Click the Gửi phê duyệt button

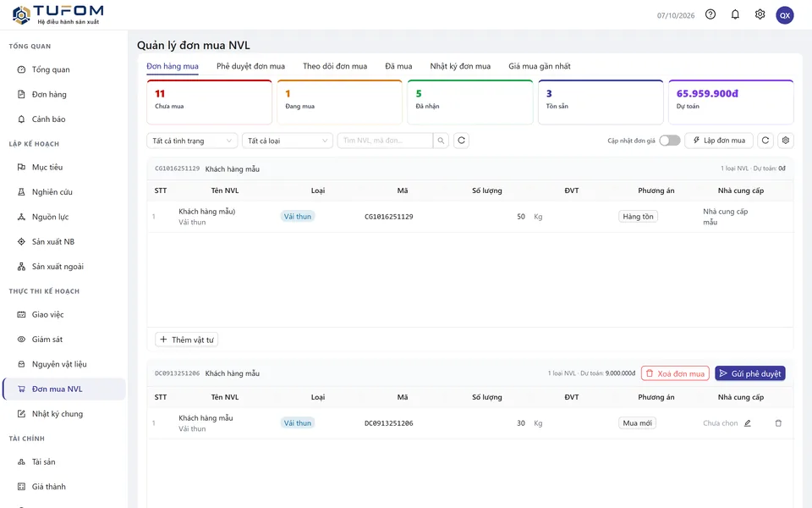coord(750,373)
